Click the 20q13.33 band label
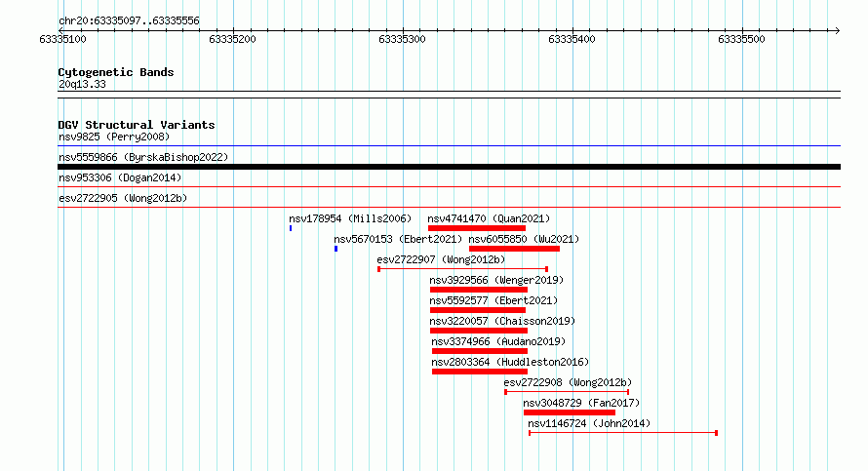The height and width of the screenshot is (471, 868). coord(82,84)
